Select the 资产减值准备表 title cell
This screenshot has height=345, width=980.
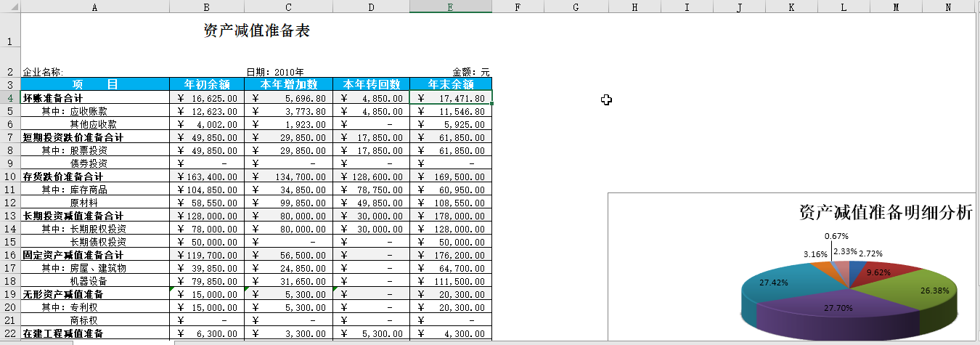(257, 31)
